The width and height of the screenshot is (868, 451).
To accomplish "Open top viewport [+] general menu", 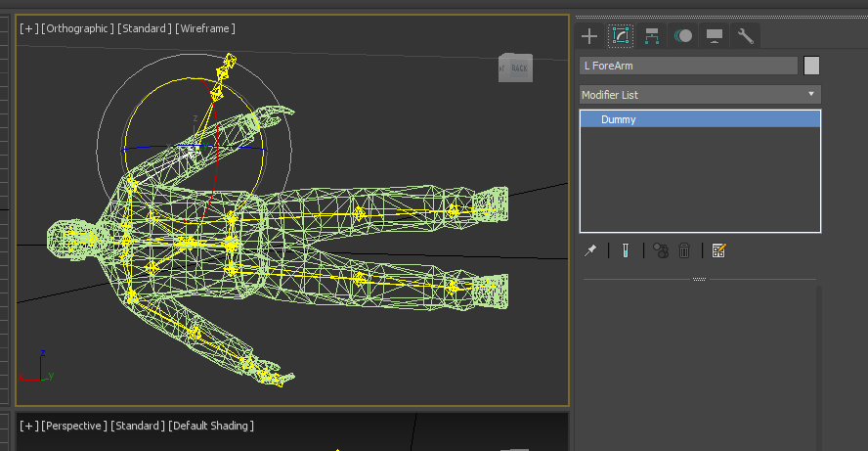I will coord(27,28).
